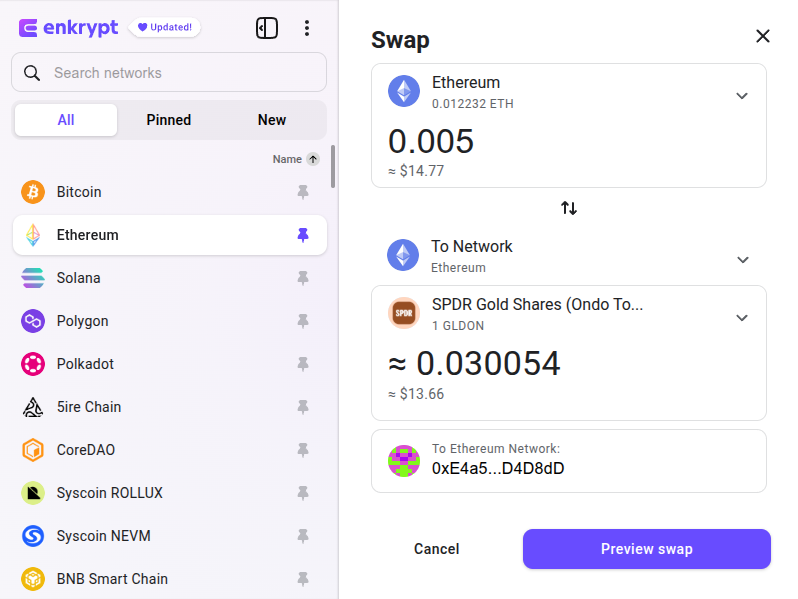Click the 5ire Chain network icon
798x599 pixels.
(x=33, y=407)
